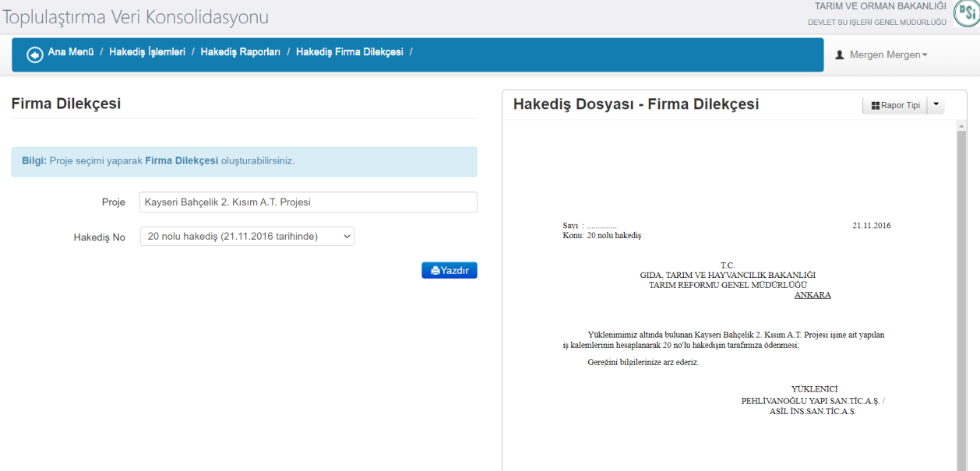Expand the Rapor Tipi caret dropdown
Viewport: 980px width, 471px height.
pyautogui.click(x=936, y=105)
